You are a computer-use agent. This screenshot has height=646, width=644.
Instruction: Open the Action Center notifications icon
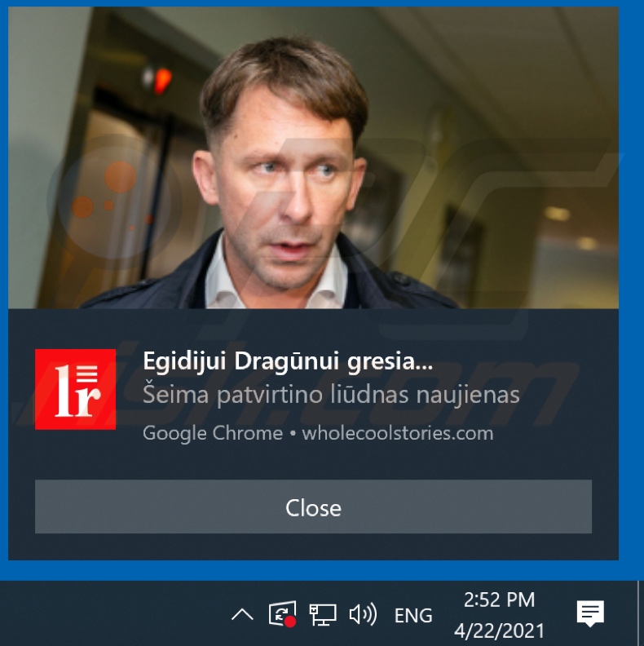coord(590,614)
